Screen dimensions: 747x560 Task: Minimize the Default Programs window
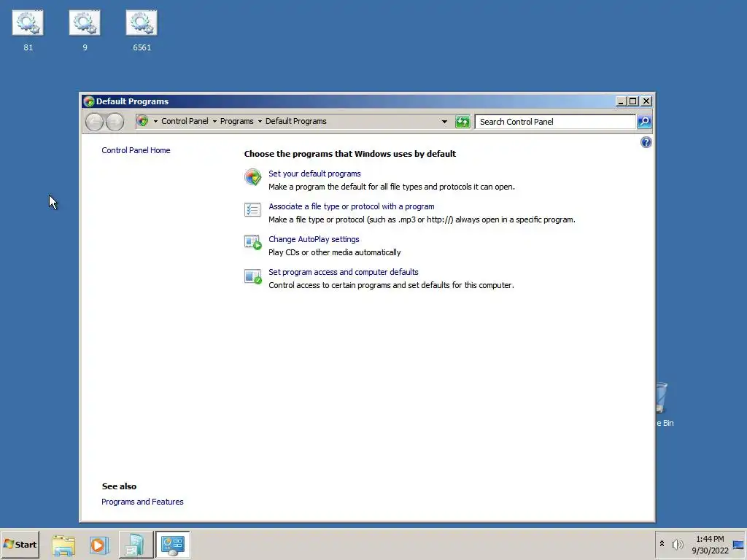pyautogui.click(x=621, y=101)
